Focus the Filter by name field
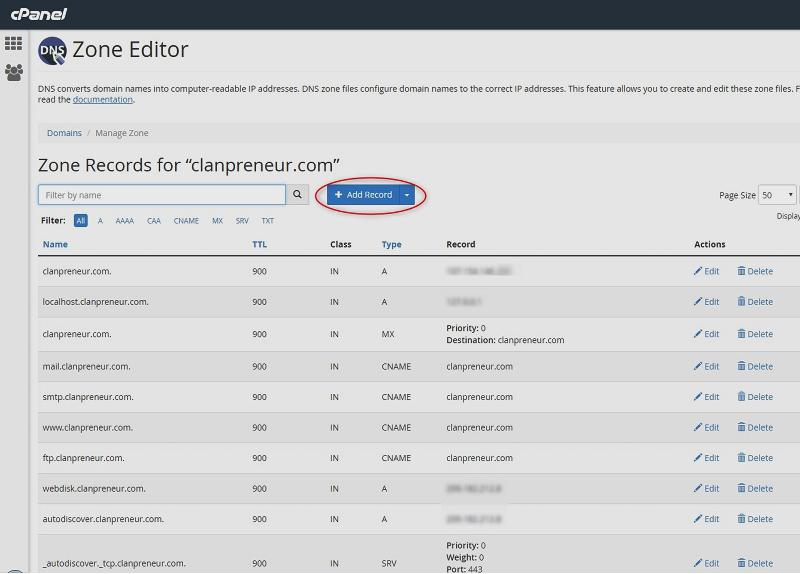The image size is (800, 574). tap(162, 194)
